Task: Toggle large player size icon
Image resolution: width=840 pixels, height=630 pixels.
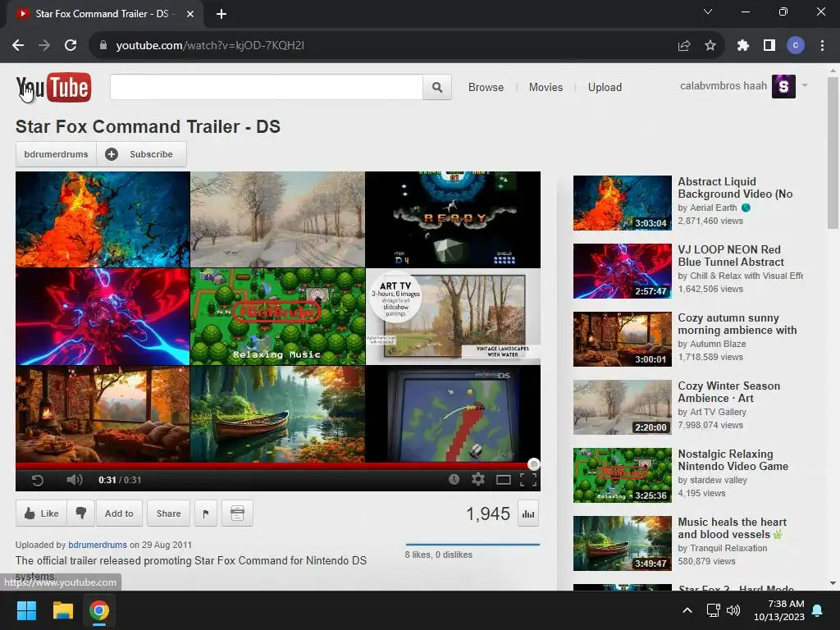Action: [503, 479]
